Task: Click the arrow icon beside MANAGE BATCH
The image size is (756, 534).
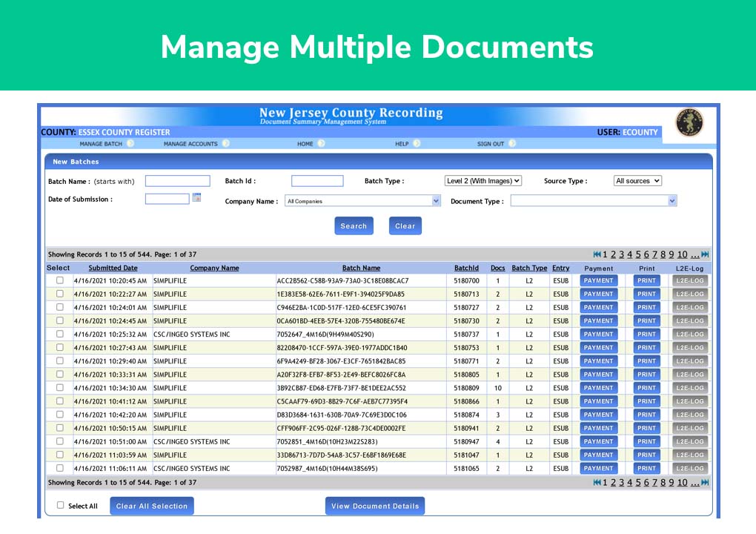Action: tap(130, 144)
